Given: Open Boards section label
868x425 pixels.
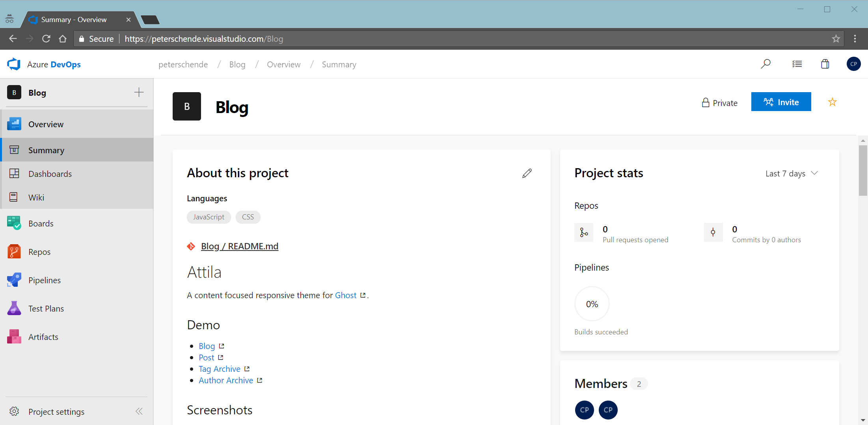Looking at the screenshot, I should pos(41,223).
